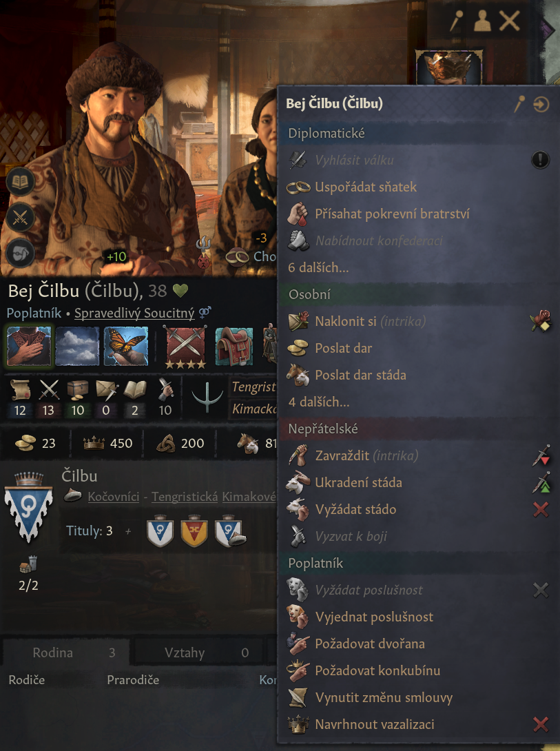Viewport: 560px width, 751px height.
Task: Click the crossed swords icon beside portrait
Action: click(x=19, y=218)
